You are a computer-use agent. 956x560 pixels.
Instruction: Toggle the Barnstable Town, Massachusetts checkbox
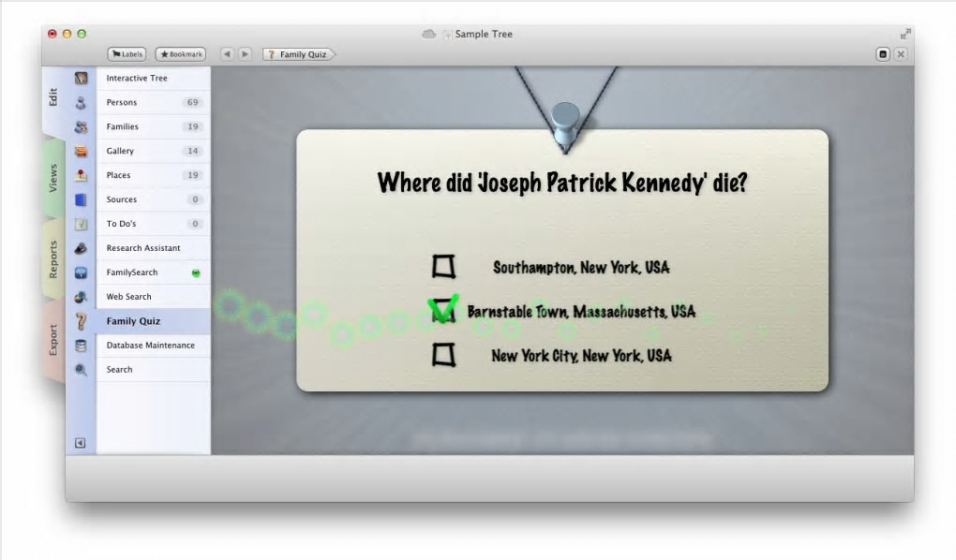pyautogui.click(x=443, y=310)
